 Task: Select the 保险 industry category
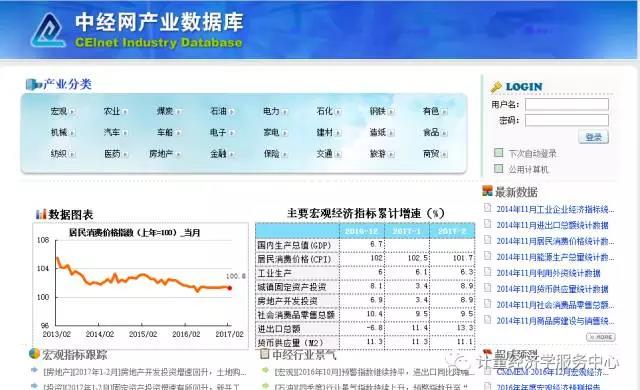coord(271,154)
